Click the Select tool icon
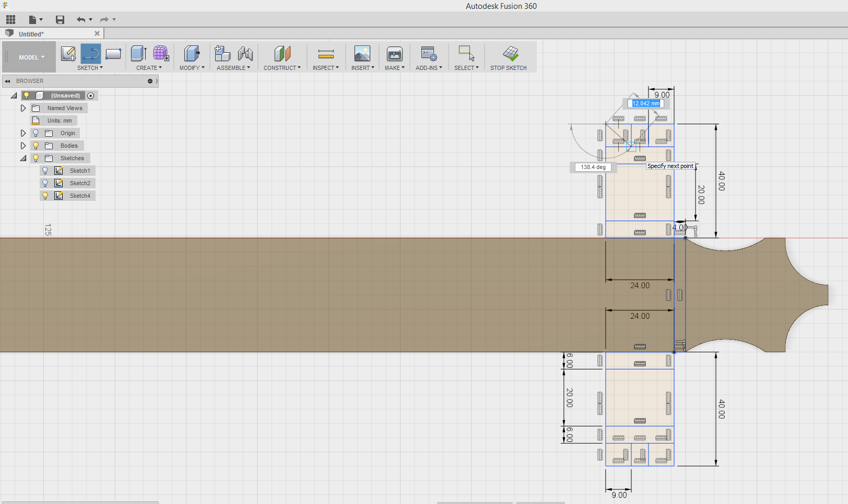The image size is (848, 504). pos(466,53)
